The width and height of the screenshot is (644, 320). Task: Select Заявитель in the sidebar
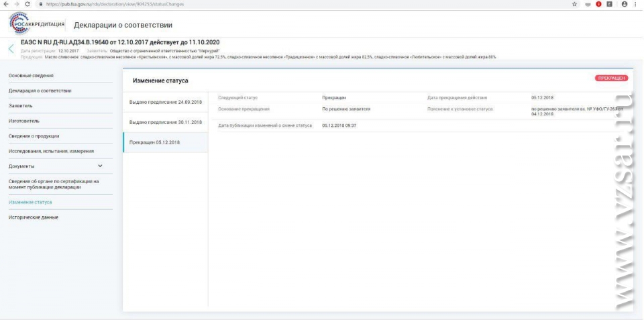pyautogui.click(x=20, y=105)
